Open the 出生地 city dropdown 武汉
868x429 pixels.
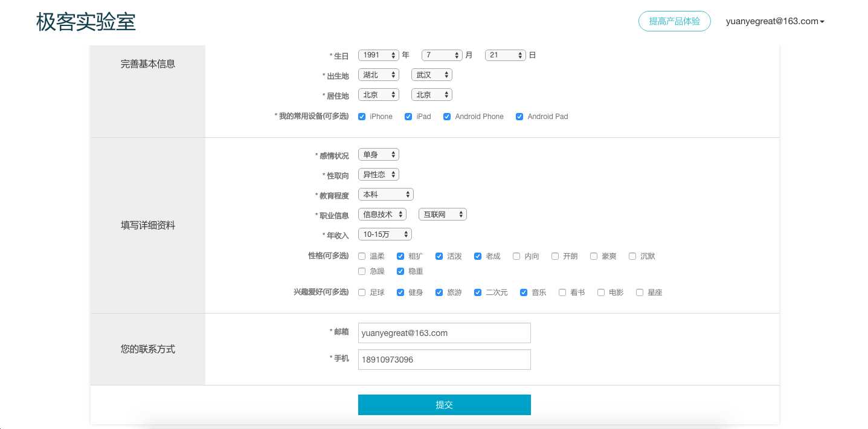[432, 75]
